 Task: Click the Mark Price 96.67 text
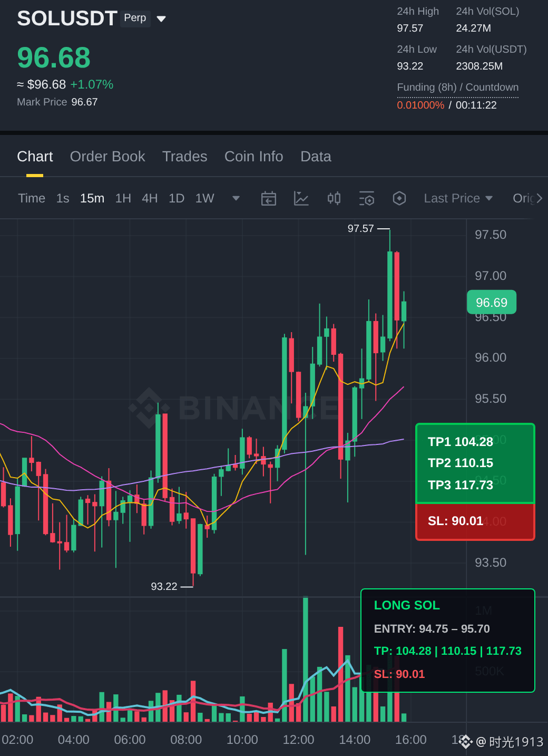point(57,102)
